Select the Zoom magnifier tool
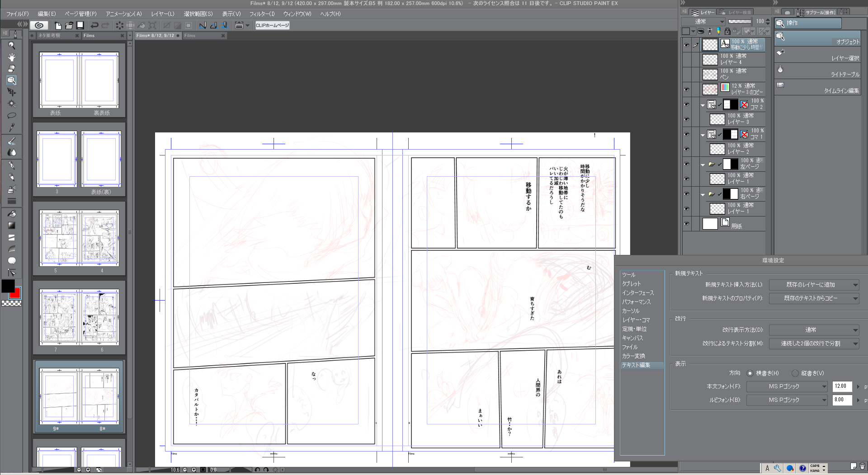The image size is (868, 475). tap(12, 45)
